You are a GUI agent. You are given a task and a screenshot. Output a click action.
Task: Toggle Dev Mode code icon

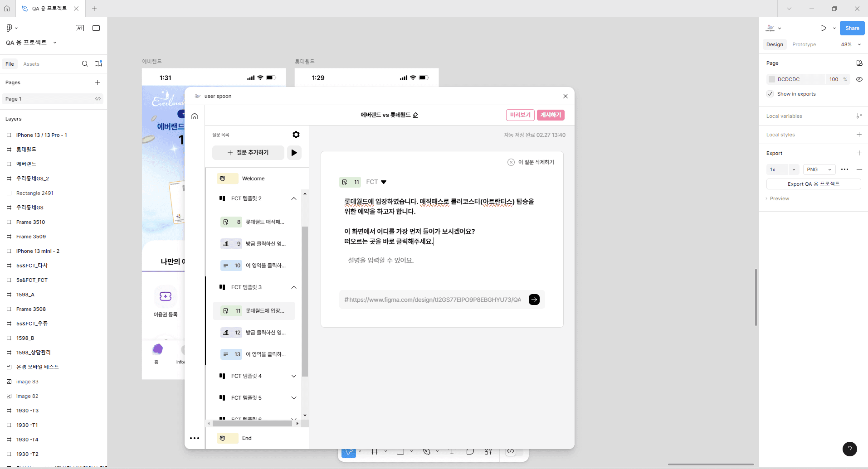pyautogui.click(x=511, y=451)
